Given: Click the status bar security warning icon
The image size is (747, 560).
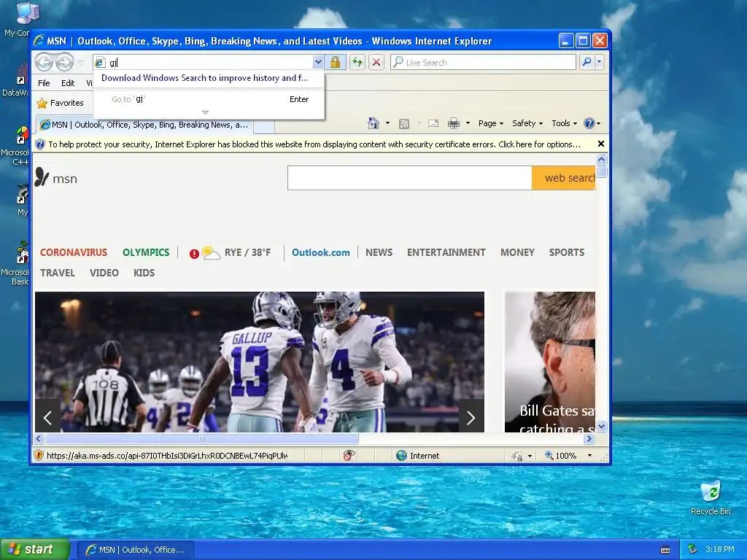Looking at the screenshot, I should [39, 455].
